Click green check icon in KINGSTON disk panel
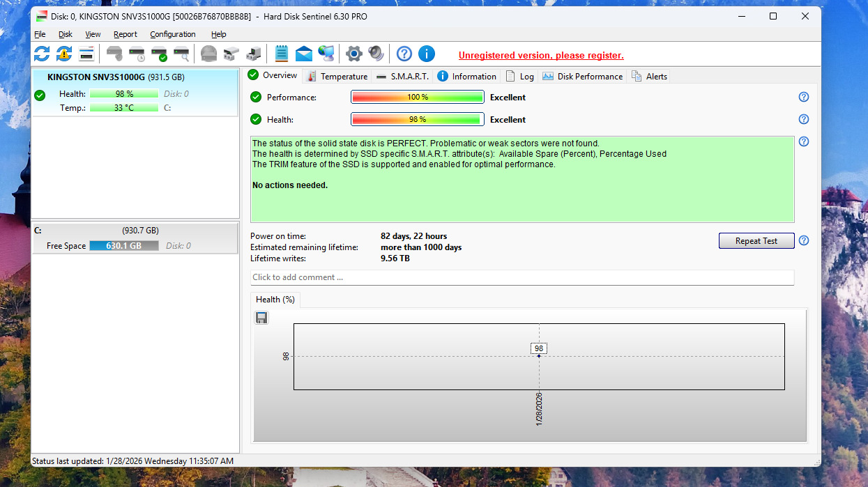The height and width of the screenshot is (487, 868). pyautogui.click(x=40, y=95)
